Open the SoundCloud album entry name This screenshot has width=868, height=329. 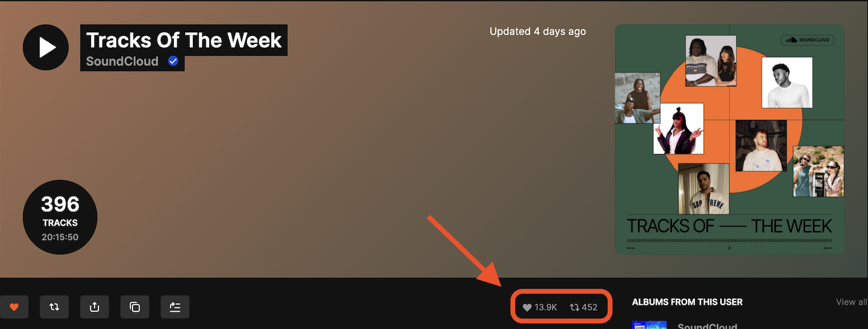point(707,326)
